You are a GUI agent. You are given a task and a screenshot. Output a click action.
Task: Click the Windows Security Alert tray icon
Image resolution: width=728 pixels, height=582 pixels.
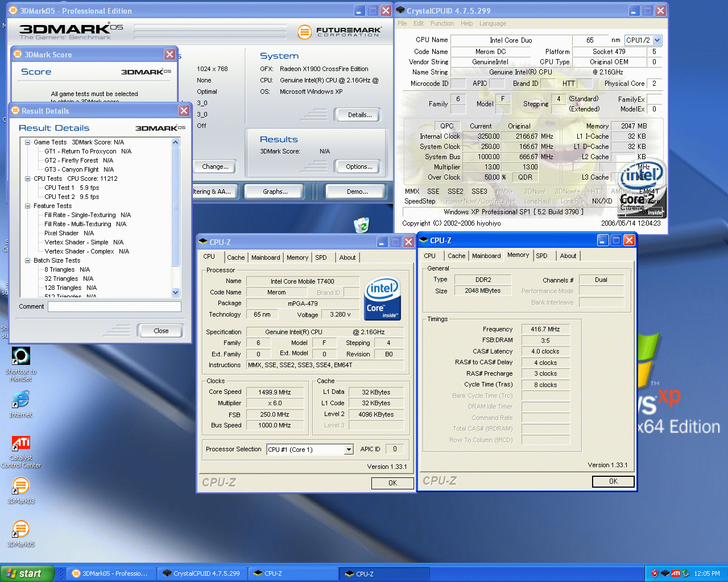655,573
